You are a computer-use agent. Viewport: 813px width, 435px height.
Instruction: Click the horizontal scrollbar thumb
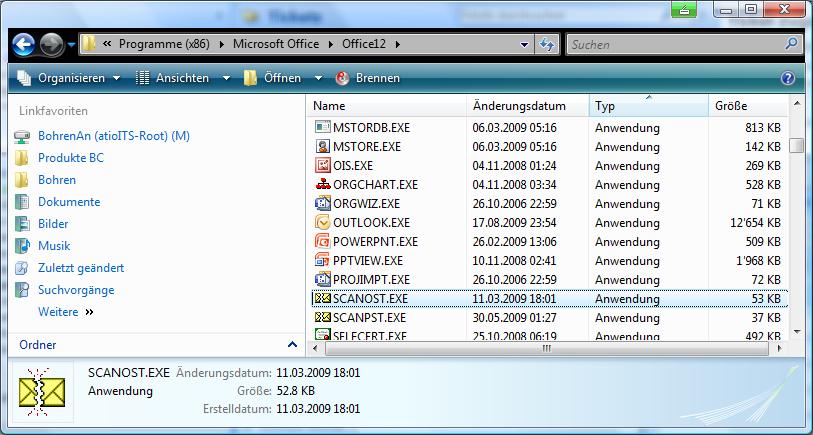pyautogui.click(x=546, y=349)
